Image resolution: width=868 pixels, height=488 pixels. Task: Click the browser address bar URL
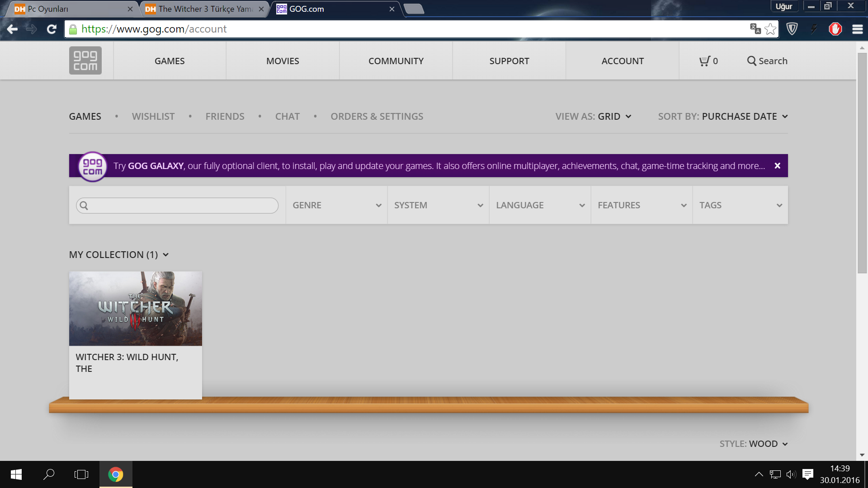pos(154,29)
